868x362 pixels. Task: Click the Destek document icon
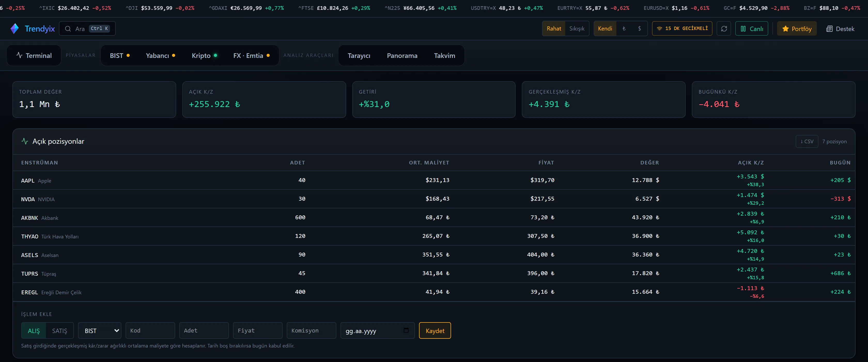click(x=829, y=29)
